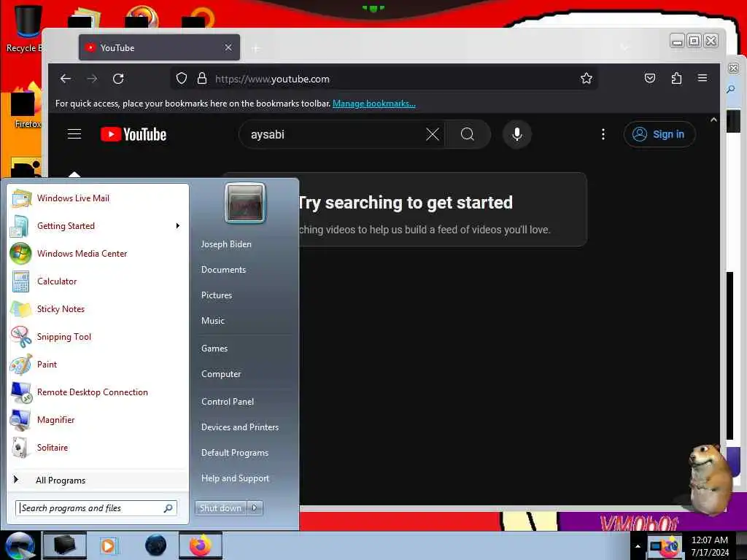Screen dimensions: 747x560
Task: Expand All Programs list
Action: (98, 480)
